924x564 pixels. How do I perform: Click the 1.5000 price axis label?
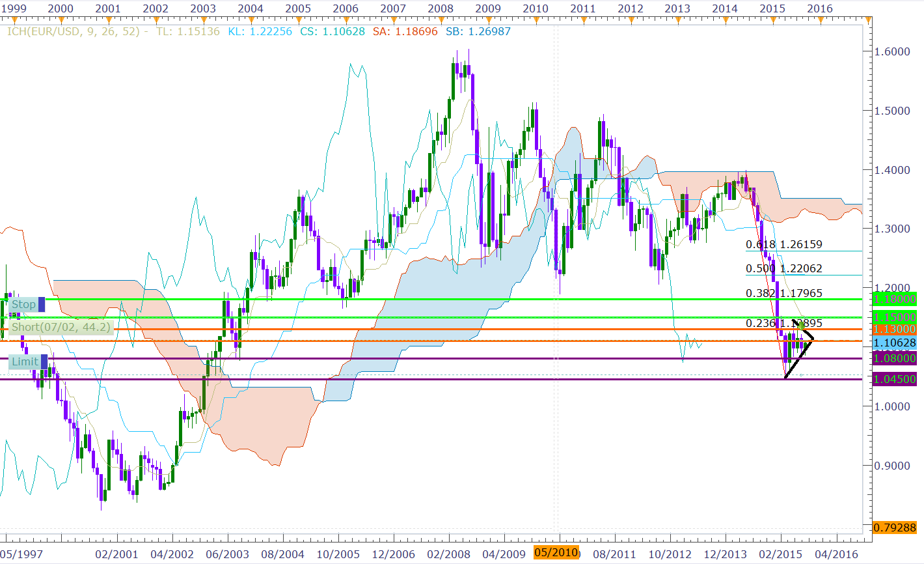[x=892, y=111]
